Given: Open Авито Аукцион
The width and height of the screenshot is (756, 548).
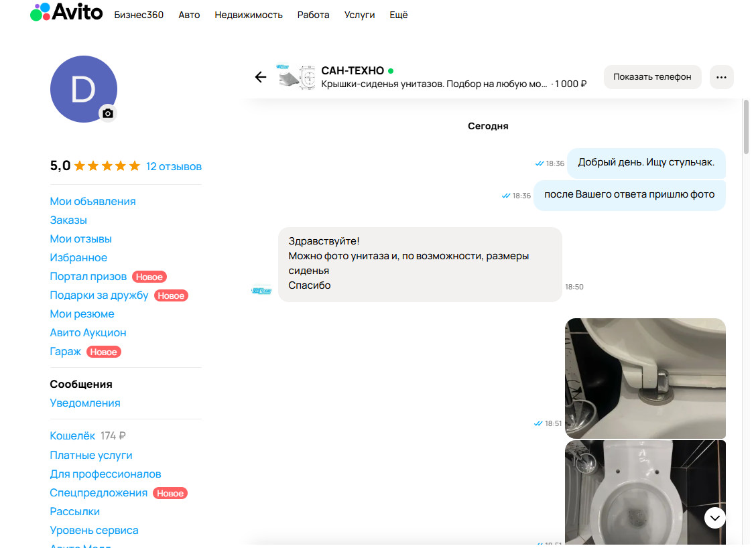Looking at the screenshot, I should coord(88,333).
